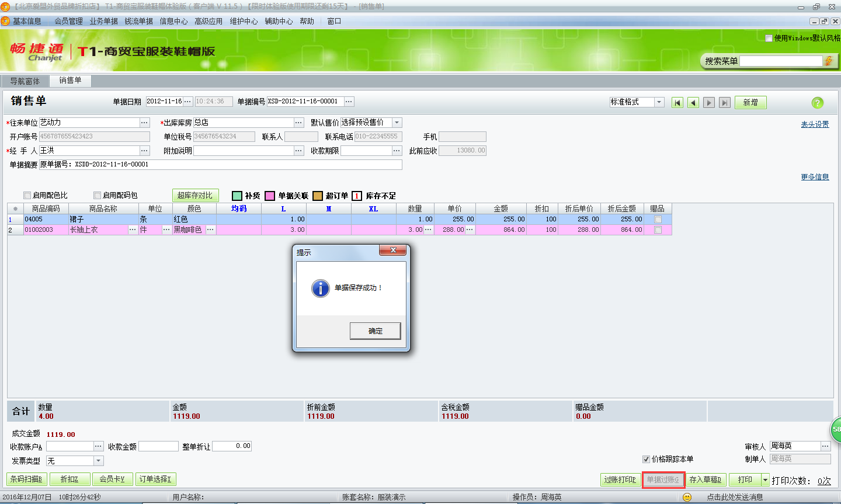This screenshot has width=841, height=504.
Task: Browse 出库库房 ellipsis button
Action: click(x=298, y=123)
